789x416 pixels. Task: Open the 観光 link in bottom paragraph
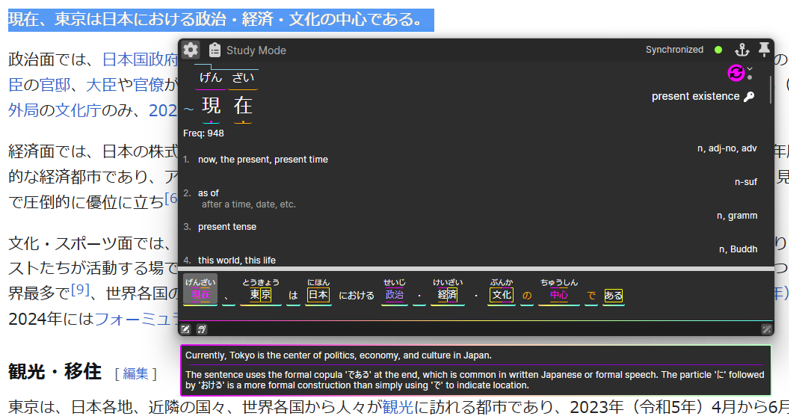(398, 406)
